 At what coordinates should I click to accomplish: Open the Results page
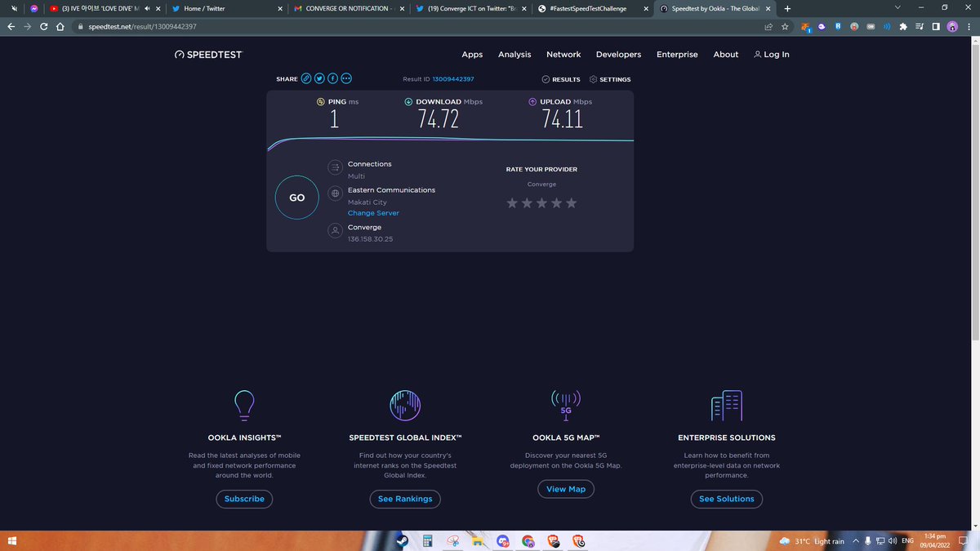click(561, 79)
